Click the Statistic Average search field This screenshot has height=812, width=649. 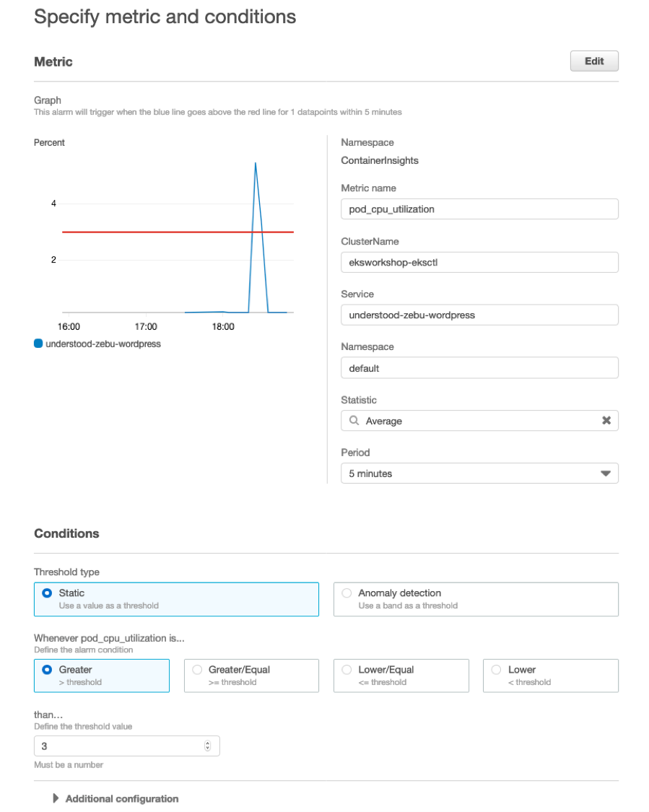tap(479, 421)
